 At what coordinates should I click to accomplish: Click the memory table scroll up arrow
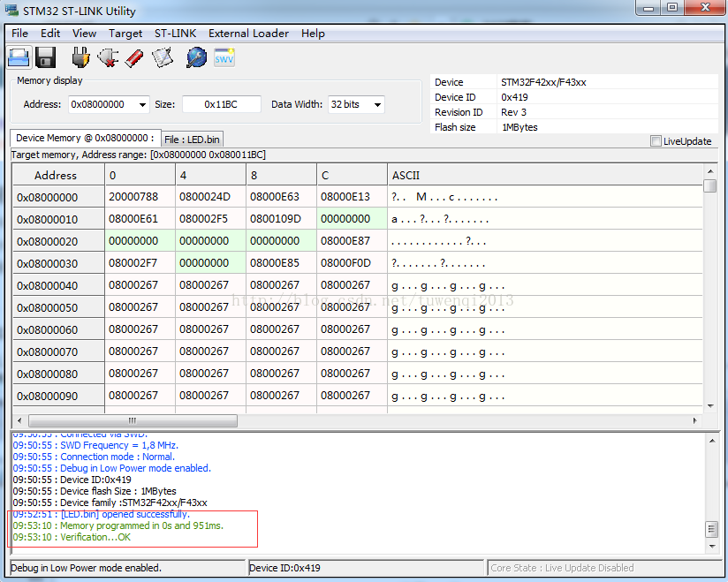coord(710,170)
